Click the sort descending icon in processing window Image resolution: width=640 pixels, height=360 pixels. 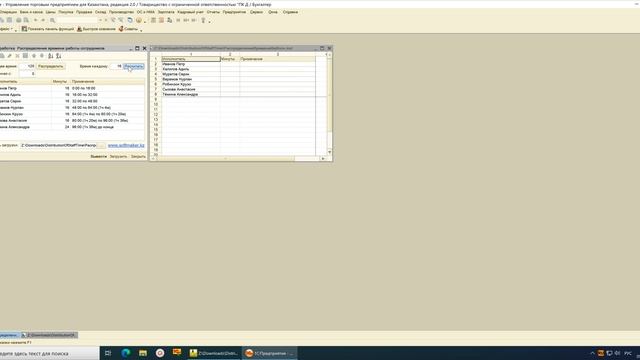coord(58,56)
